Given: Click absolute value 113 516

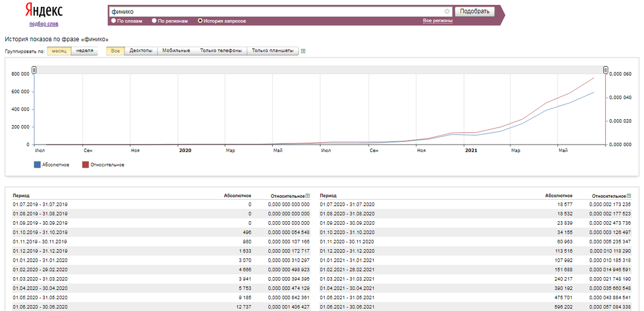Looking at the screenshot, I should coord(563,251).
